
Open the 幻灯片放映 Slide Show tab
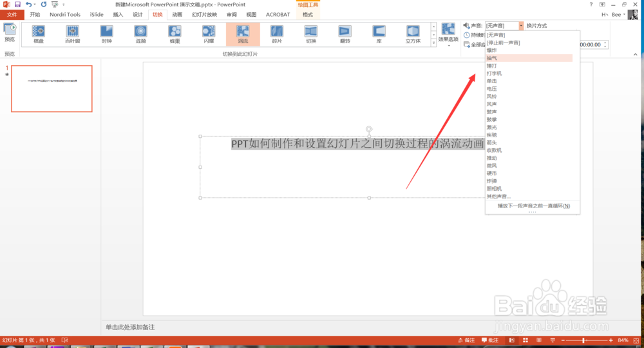click(x=204, y=14)
